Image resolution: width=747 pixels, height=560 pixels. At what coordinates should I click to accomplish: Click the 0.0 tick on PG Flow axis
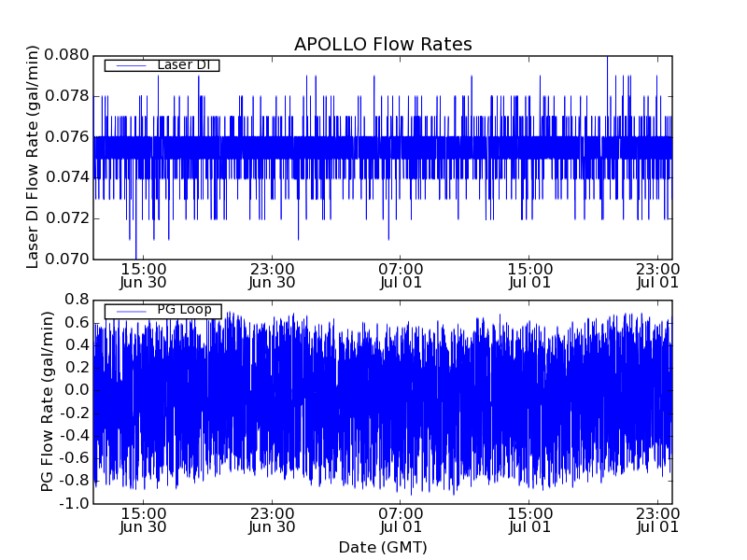(x=78, y=390)
